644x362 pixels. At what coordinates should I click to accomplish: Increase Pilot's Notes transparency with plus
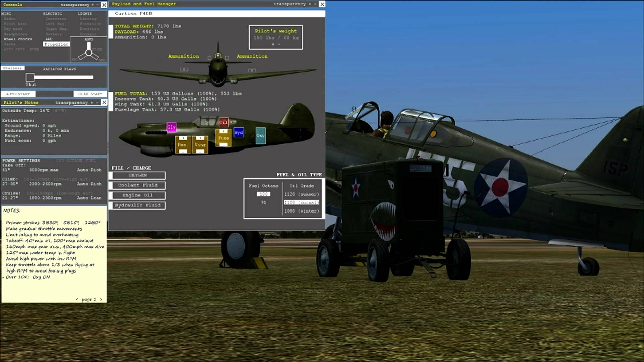[92, 102]
